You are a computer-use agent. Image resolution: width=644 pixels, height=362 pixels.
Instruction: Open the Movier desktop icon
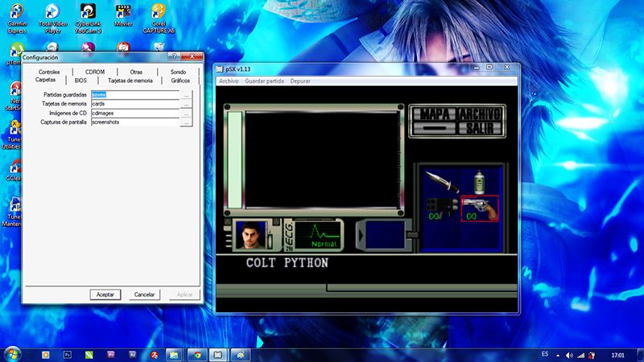pyautogui.click(x=123, y=15)
